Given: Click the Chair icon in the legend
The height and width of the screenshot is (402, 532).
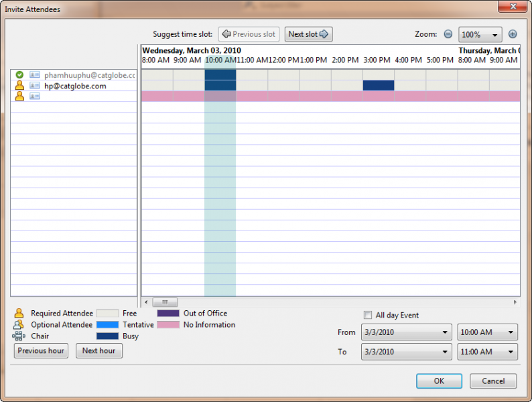Looking at the screenshot, I should click(19, 336).
